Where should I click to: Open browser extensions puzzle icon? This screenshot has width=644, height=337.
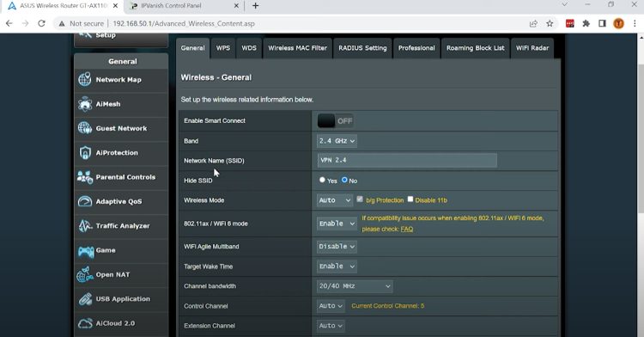[x=586, y=23]
